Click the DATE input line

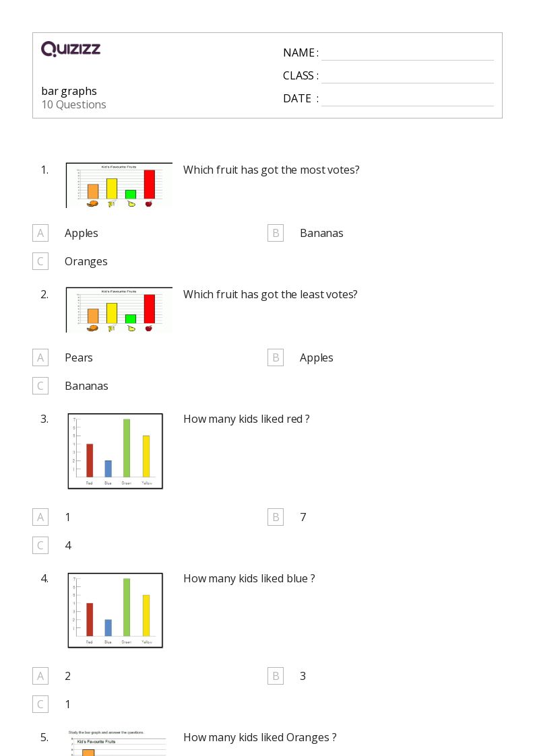(407, 99)
